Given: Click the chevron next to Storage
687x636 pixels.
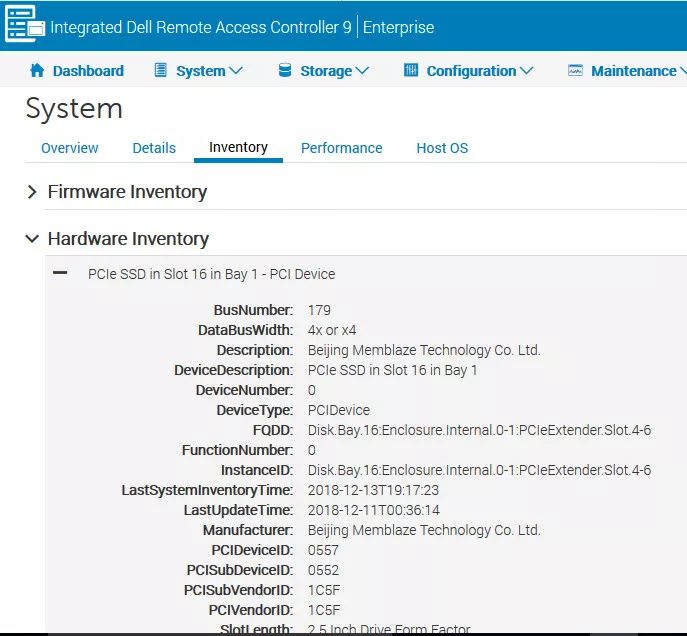Looking at the screenshot, I should click(362, 71).
